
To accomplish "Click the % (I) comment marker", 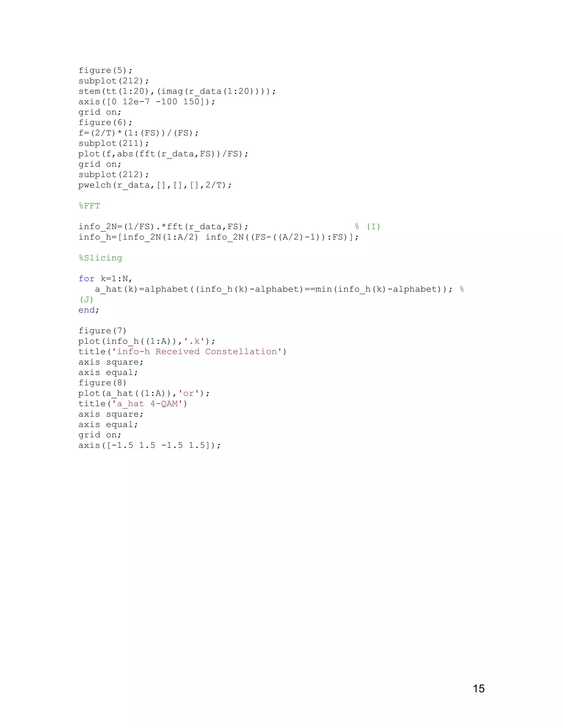I will [368, 227].
